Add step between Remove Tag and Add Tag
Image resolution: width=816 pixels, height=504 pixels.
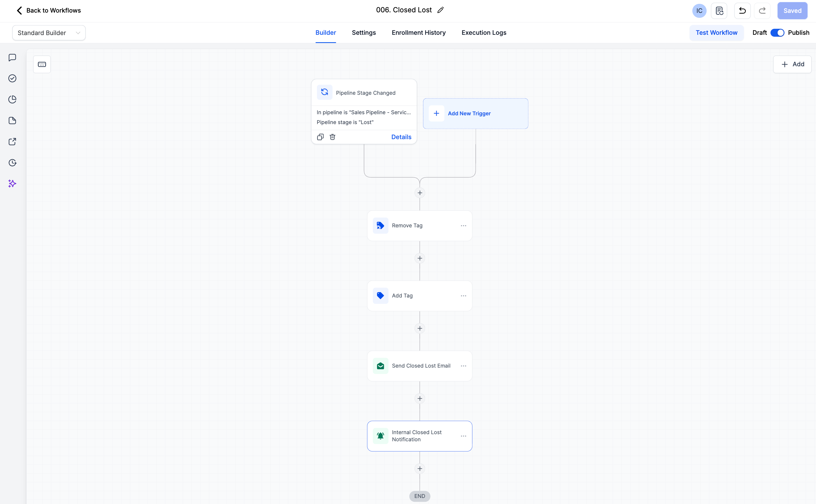coord(420,258)
